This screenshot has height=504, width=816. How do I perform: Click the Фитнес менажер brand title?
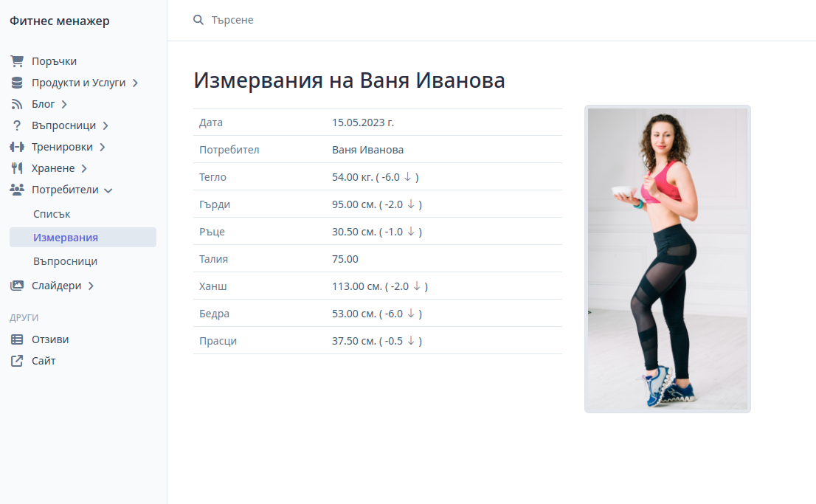tap(59, 21)
